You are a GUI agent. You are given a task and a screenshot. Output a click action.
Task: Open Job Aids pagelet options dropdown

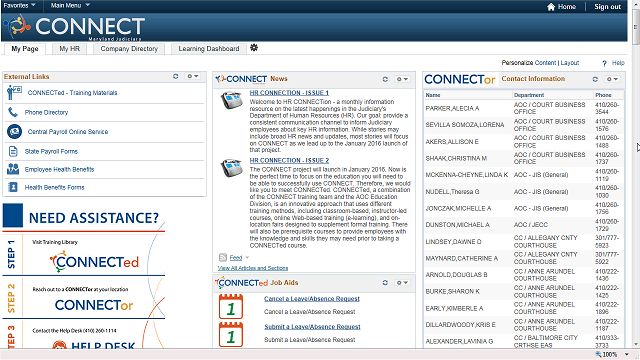click(402, 282)
